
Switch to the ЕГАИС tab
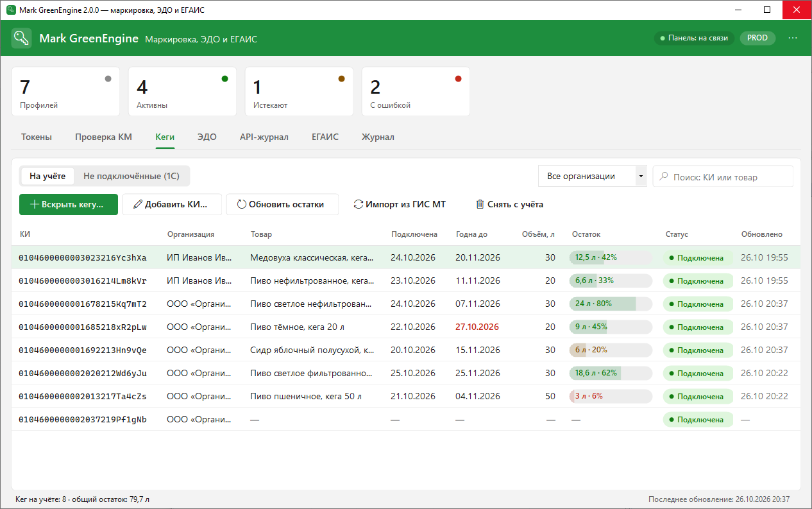(325, 137)
